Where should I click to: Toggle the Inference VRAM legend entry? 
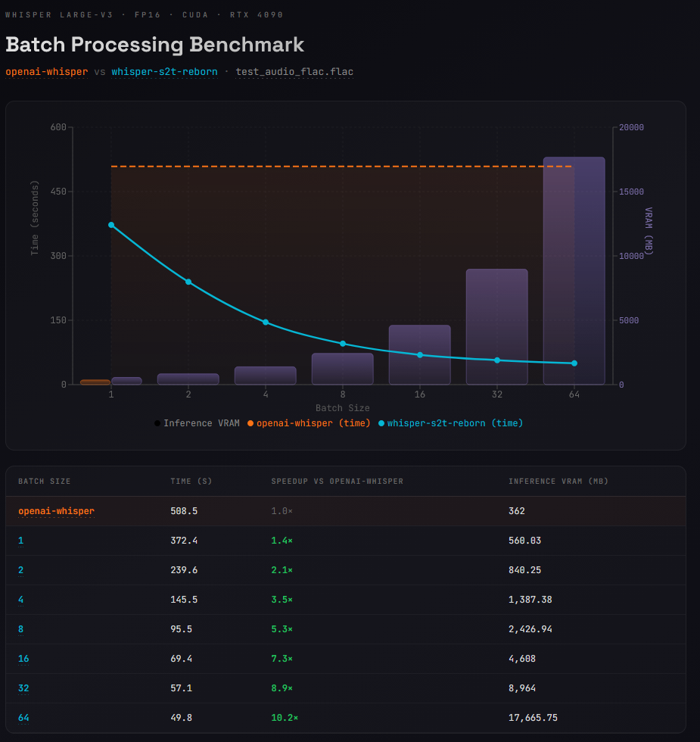click(197, 423)
